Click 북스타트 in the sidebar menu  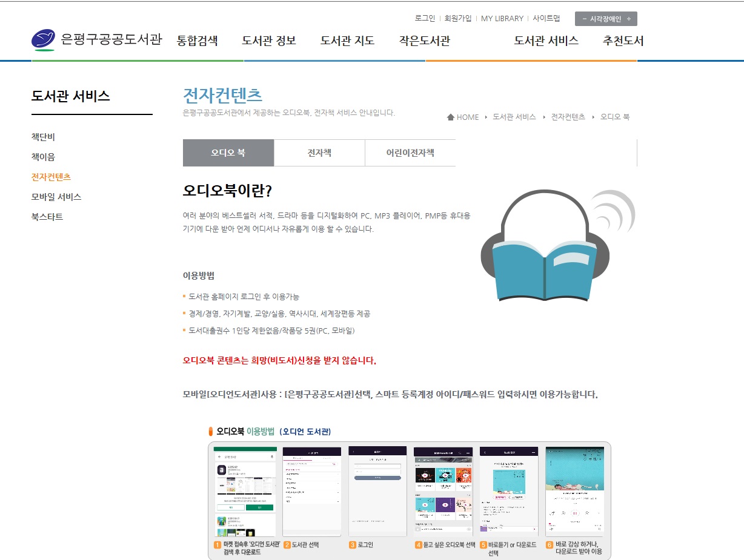pyautogui.click(x=47, y=217)
